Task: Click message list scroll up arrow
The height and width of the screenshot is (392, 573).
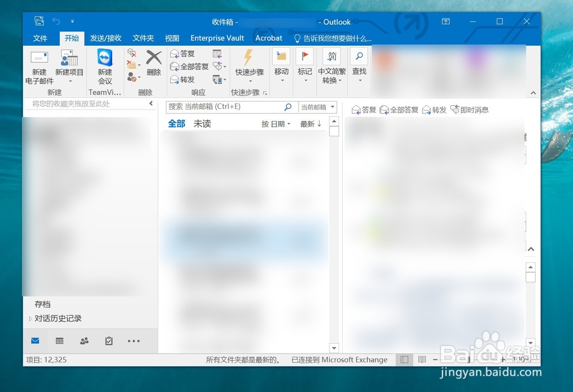Action: click(334, 121)
